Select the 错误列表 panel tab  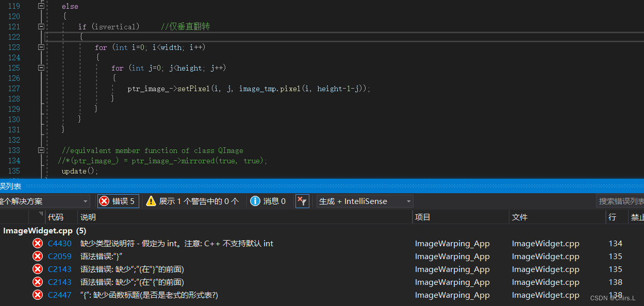click(x=10, y=186)
